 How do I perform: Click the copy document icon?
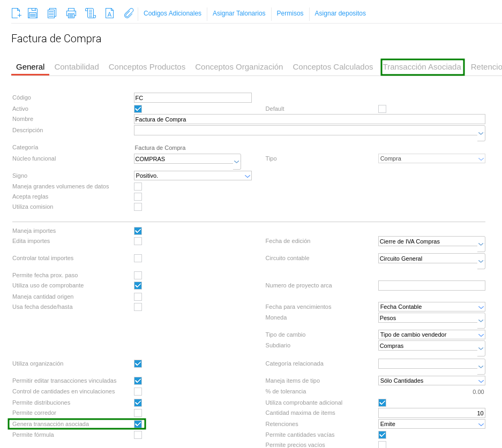pyautogui.click(x=52, y=13)
